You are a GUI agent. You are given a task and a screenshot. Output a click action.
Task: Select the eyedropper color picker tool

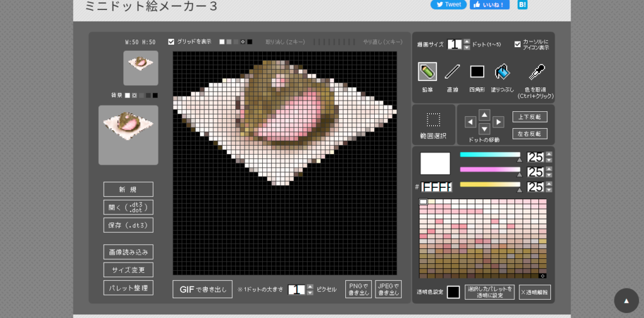[x=536, y=72]
